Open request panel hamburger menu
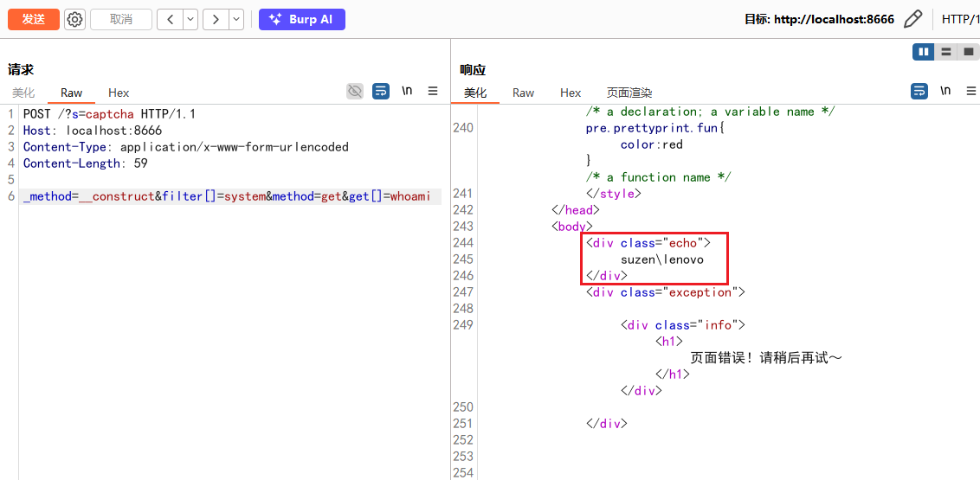Viewport: 980px width, 480px height. coord(433,91)
